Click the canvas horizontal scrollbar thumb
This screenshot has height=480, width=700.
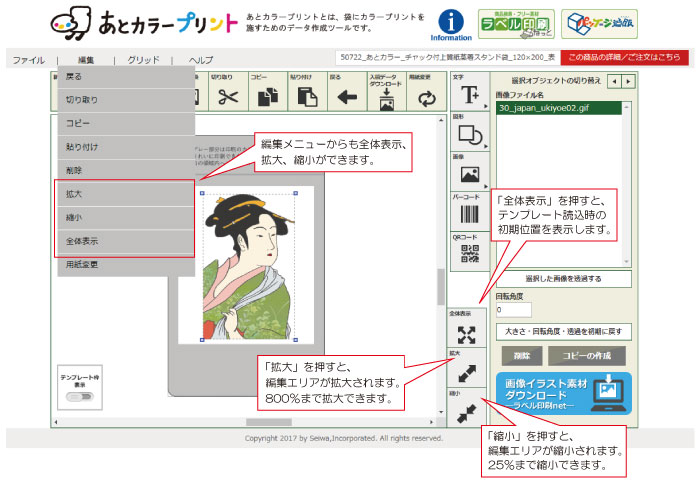pyautogui.click(x=269, y=422)
